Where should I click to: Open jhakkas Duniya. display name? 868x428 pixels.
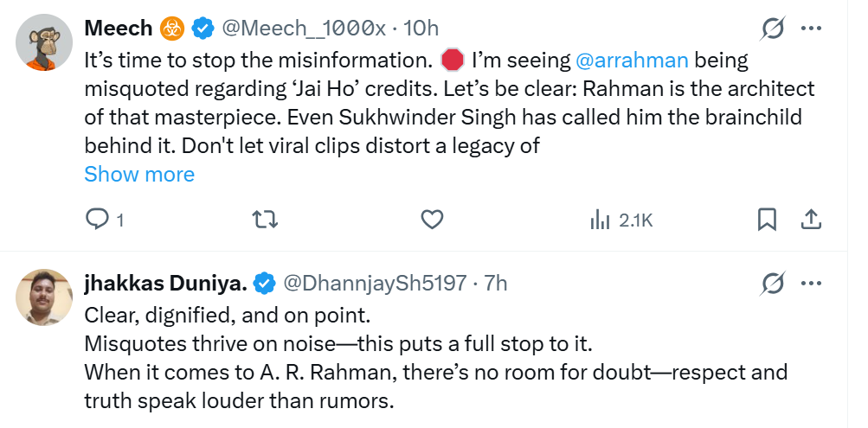click(166, 283)
